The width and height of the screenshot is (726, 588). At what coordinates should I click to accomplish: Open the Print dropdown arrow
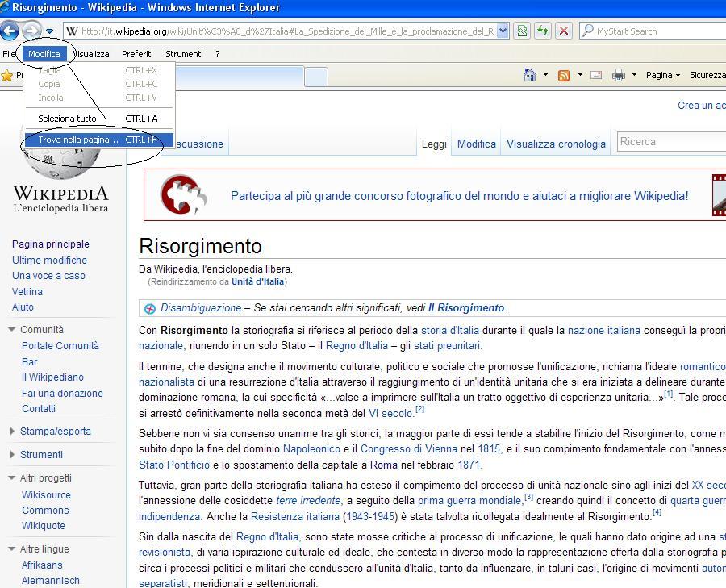(634, 75)
